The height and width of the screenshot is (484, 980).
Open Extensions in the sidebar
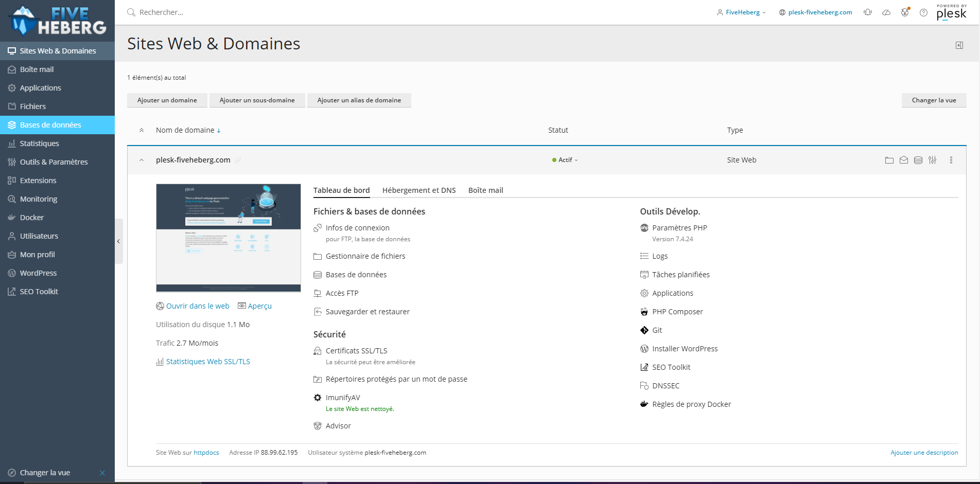pyautogui.click(x=57, y=181)
